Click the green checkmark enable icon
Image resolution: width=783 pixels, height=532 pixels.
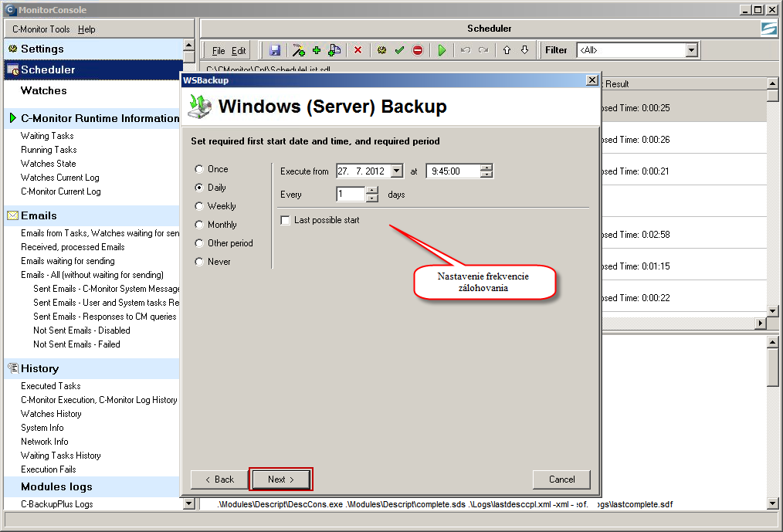399,50
